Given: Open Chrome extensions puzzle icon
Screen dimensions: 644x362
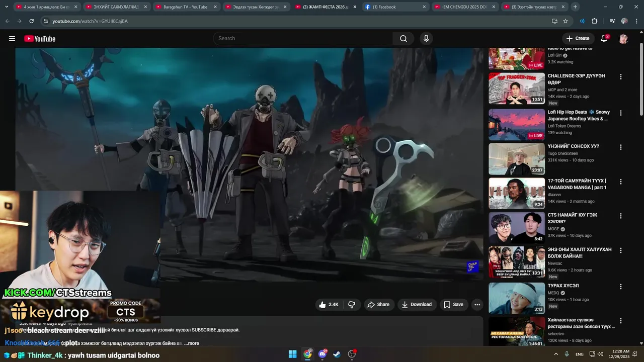Looking at the screenshot, I should tap(594, 21).
